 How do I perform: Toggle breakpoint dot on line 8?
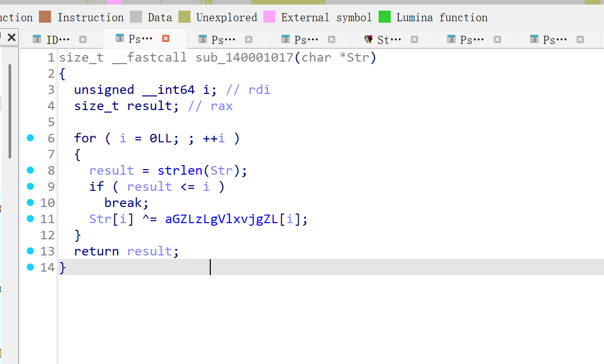pos(30,170)
